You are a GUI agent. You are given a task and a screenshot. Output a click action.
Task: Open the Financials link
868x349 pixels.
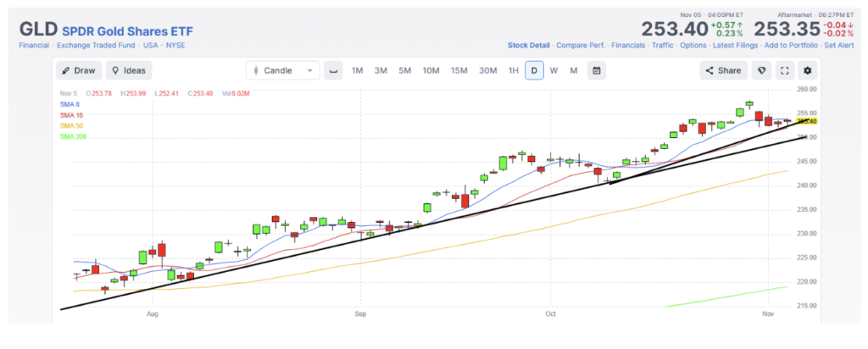coord(628,46)
